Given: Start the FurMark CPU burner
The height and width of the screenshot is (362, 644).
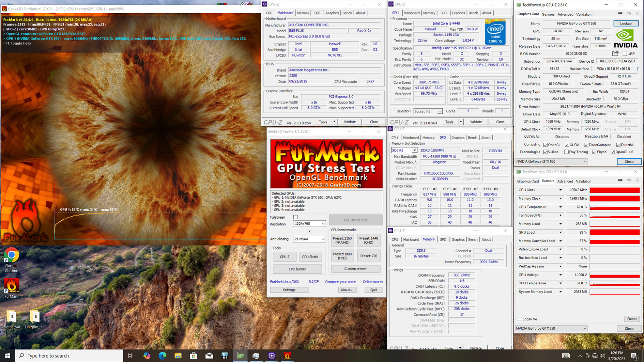Looking at the screenshot, I should (x=297, y=269).
